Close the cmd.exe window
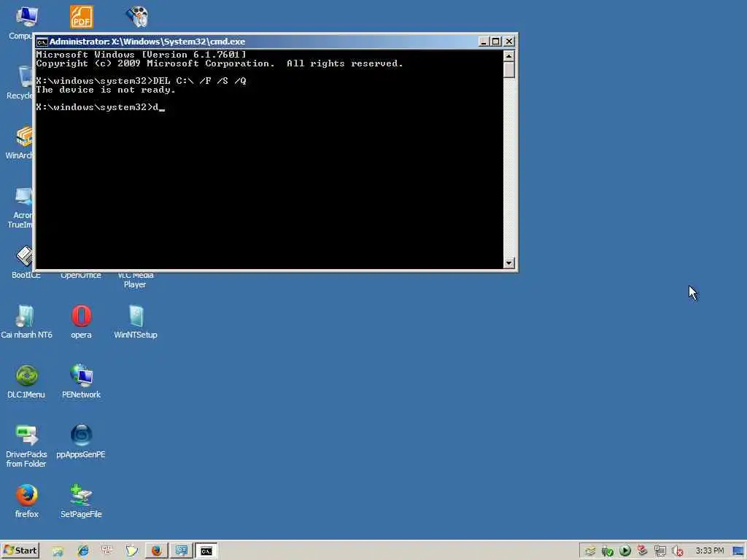The image size is (747, 560). (508, 42)
